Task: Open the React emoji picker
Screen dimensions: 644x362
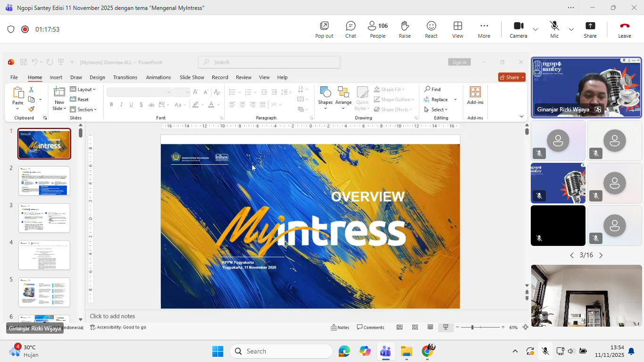Action: (431, 29)
